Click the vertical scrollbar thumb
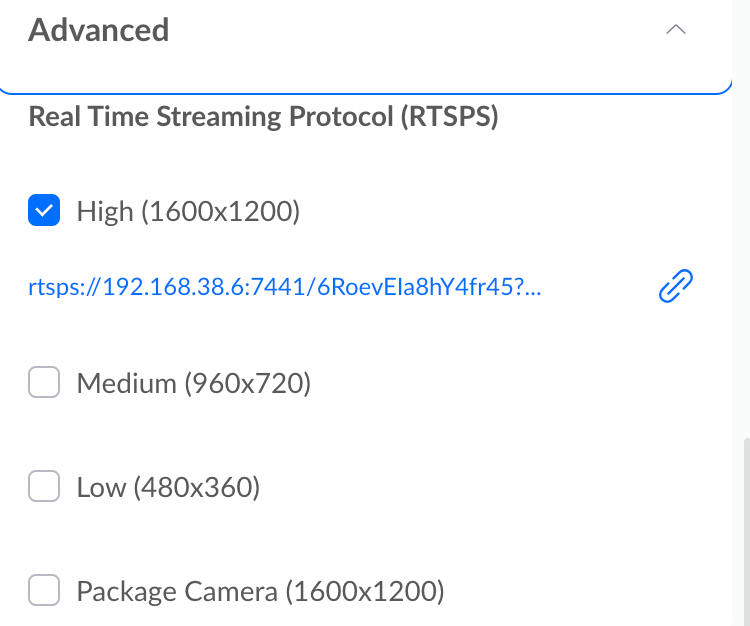The width and height of the screenshot is (750, 626). 745,530
